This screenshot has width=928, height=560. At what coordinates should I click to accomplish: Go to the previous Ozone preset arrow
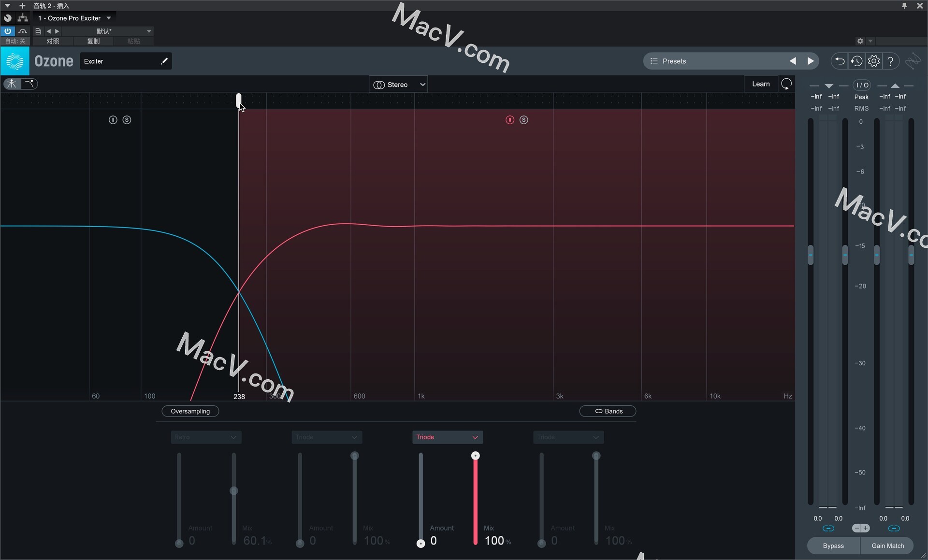point(793,61)
